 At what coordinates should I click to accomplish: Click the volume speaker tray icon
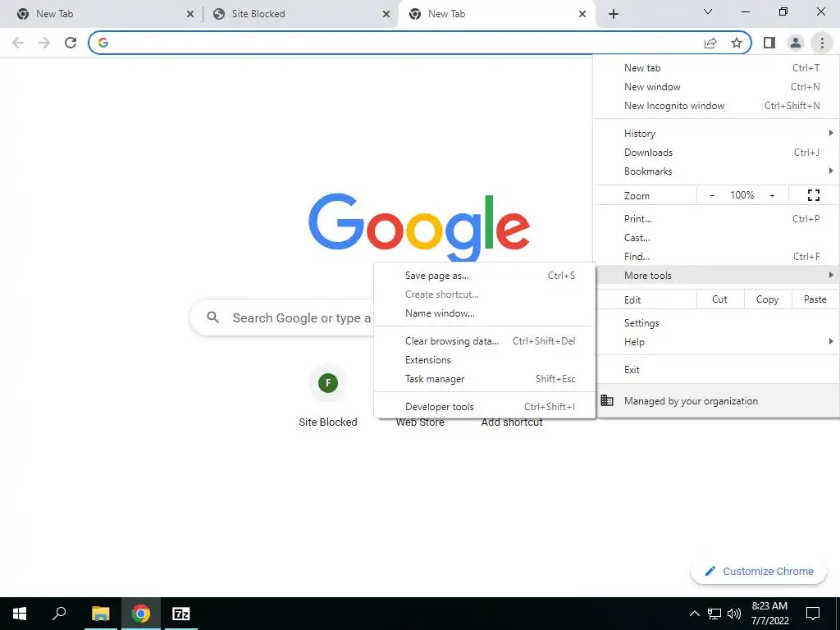coord(734,614)
